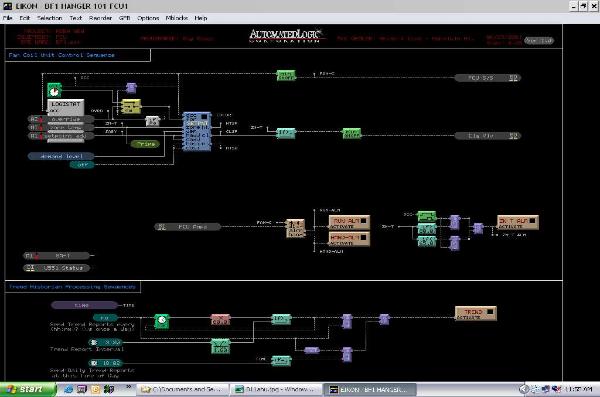This screenshot has height=397, width=600.
Task: Select the large blue setpoint block
Action: [197, 131]
